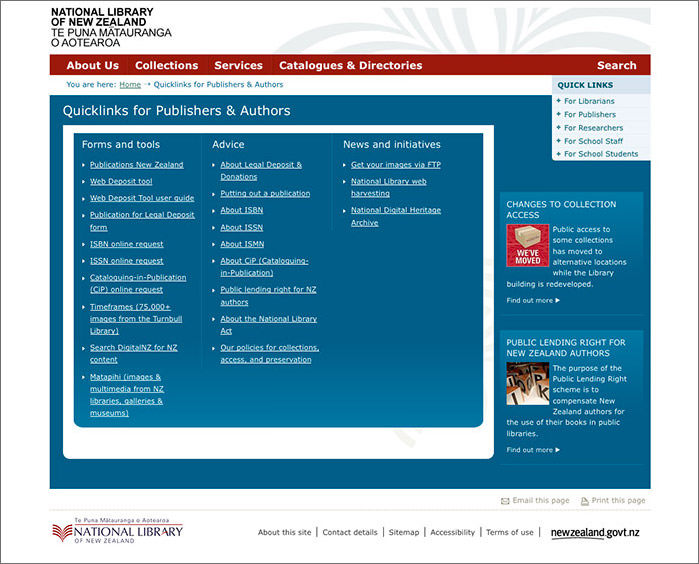Open National Digital Heritage Archive link
This screenshot has height=564, width=699.
(396, 216)
